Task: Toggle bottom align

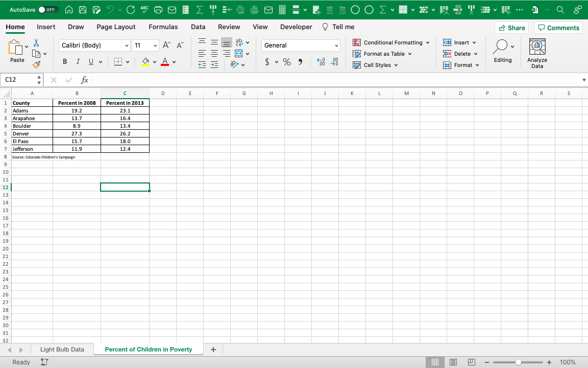Action: pos(227,42)
